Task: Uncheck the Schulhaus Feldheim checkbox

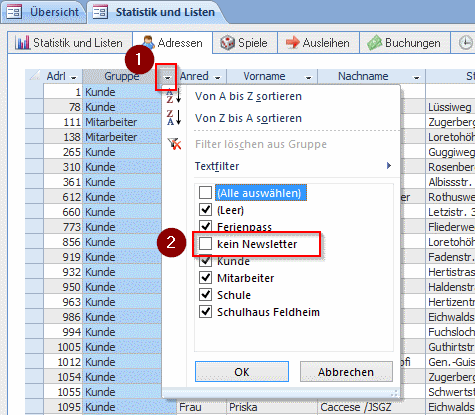Action: click(x=205, y=312)
